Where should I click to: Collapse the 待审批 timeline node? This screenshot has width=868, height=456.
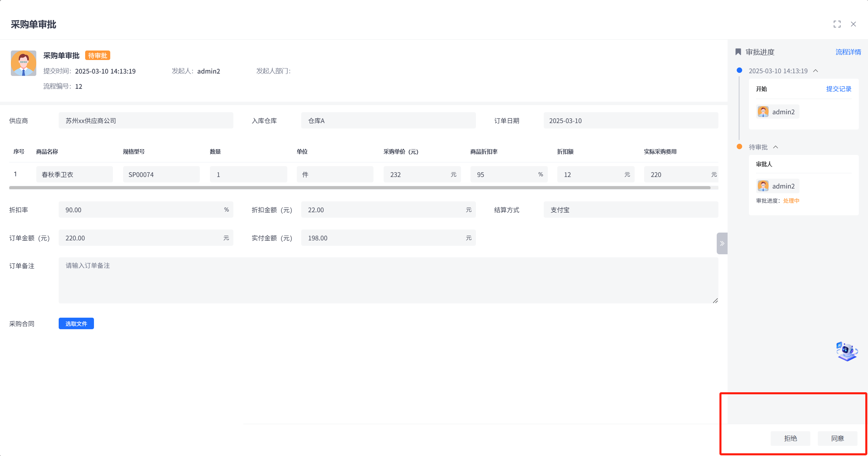point(775,147)
